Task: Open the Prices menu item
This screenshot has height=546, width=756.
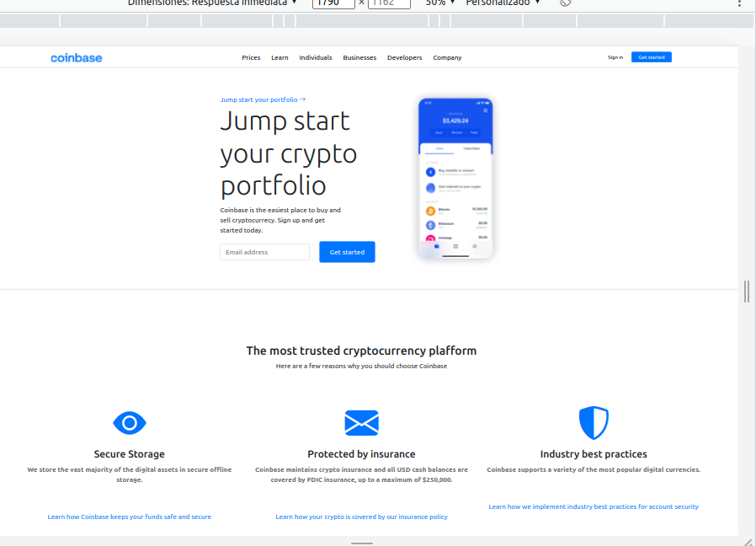Action: point(251,57)
